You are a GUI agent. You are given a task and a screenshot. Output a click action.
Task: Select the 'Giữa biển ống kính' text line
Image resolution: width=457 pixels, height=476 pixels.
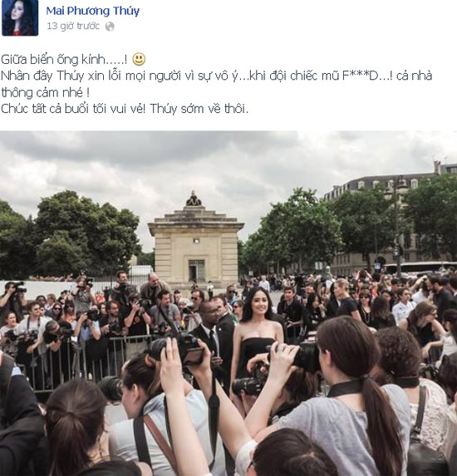coord(64,60)
